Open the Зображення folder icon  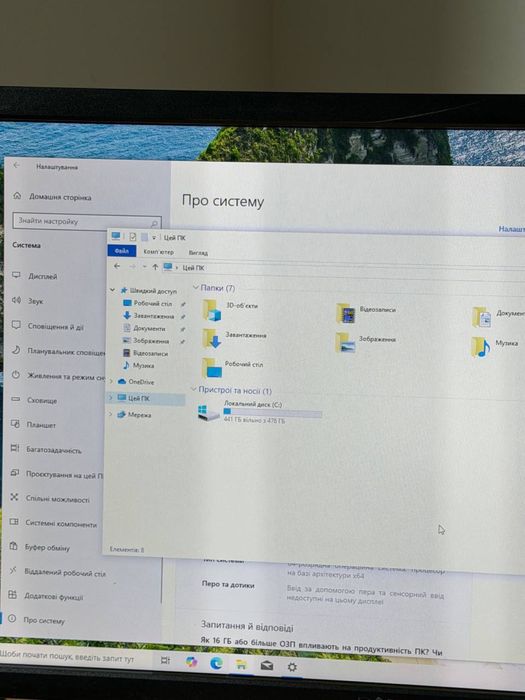(x=345, y=342)
